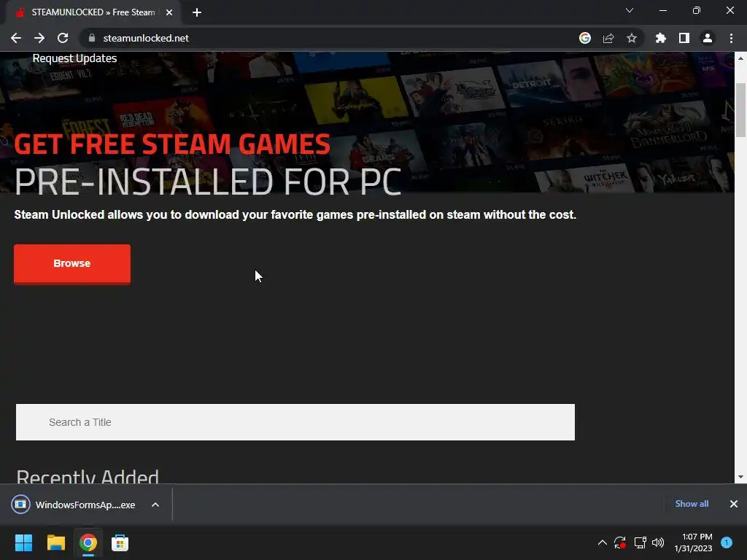
Task: Open the notification badge in system tray
Action: (727, 542)
